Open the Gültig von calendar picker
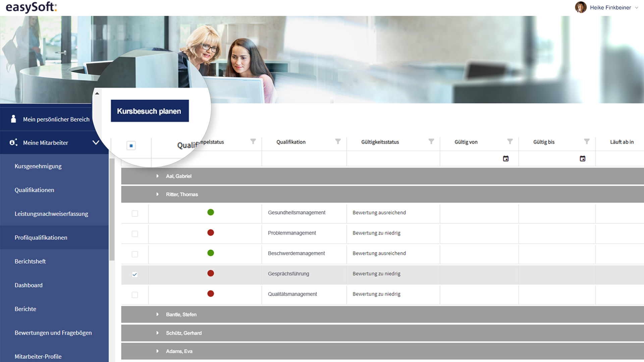 coord(506,159)
